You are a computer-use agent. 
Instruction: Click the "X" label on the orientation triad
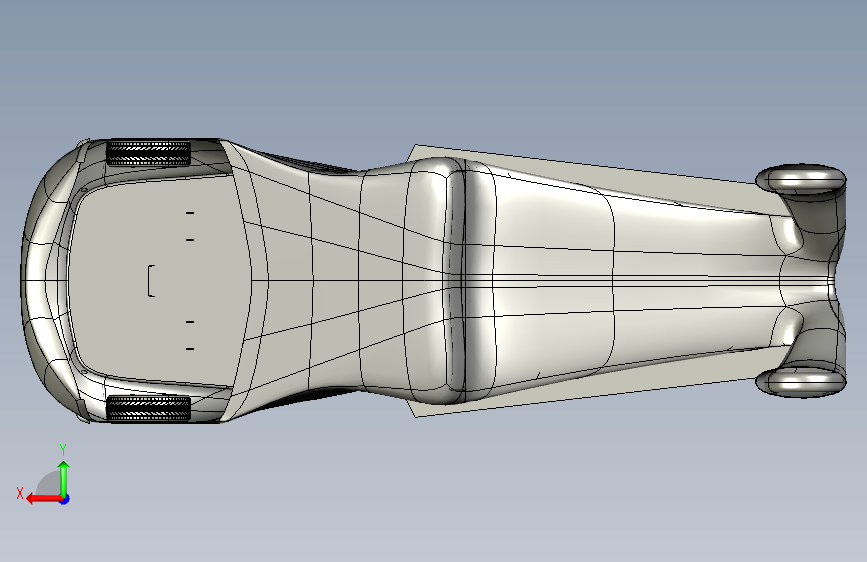tap(20, 493)
